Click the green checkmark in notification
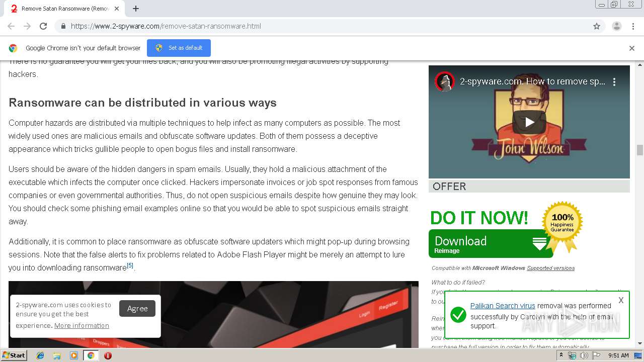Screen dimensions: 644x362 [x=458, y=315]
